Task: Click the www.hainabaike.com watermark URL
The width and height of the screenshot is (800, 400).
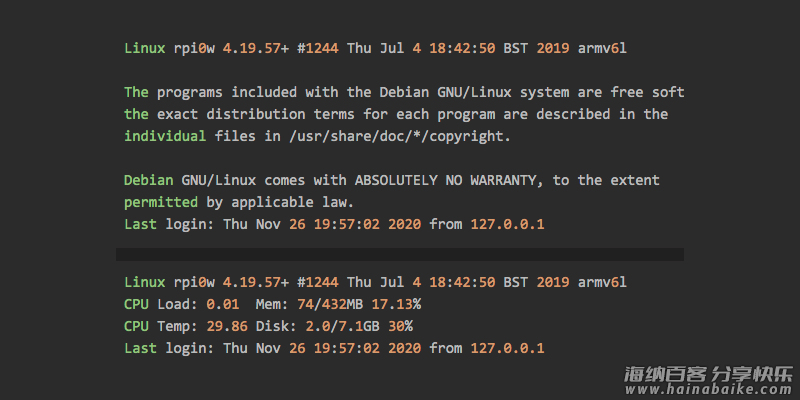Action: click(709, 390)
